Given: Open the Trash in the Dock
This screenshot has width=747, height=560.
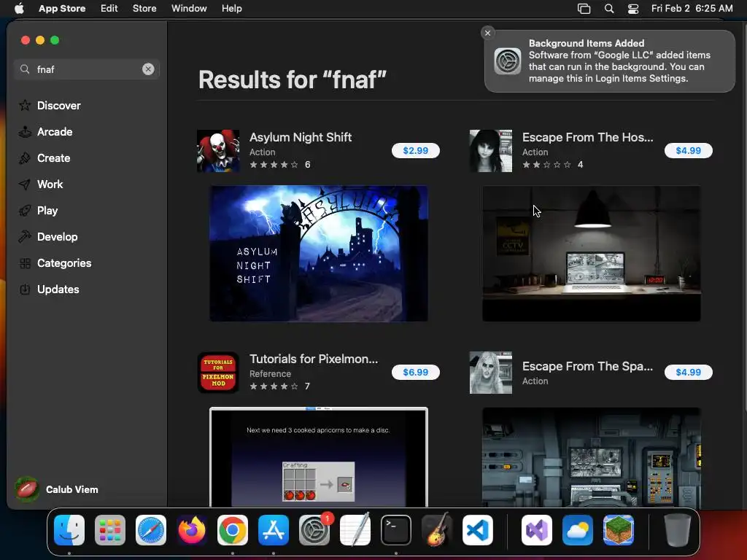Looking at the screenshot, I should (x=678, y=530).
